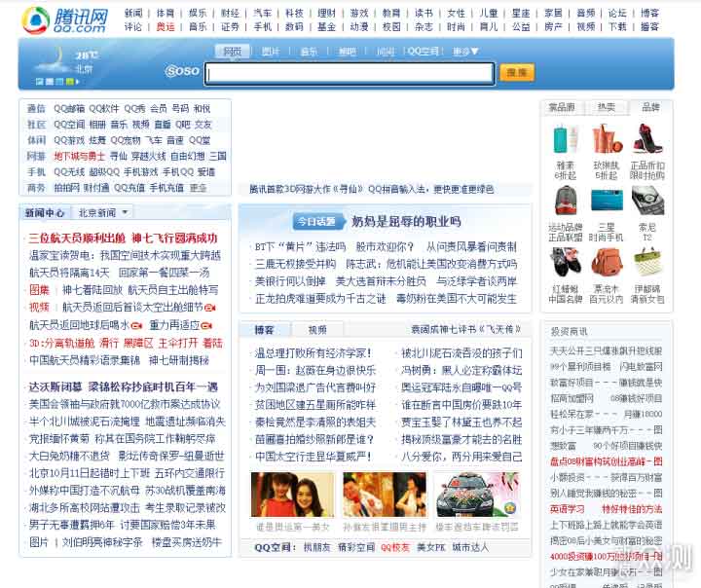The image size is (701, 588).
Task: Open 财经 in the top navigation
Action: click(230, 14)
